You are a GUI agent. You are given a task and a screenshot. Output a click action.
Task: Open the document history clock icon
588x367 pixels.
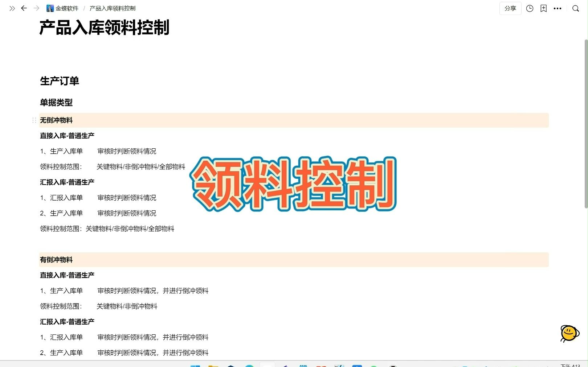530,8
